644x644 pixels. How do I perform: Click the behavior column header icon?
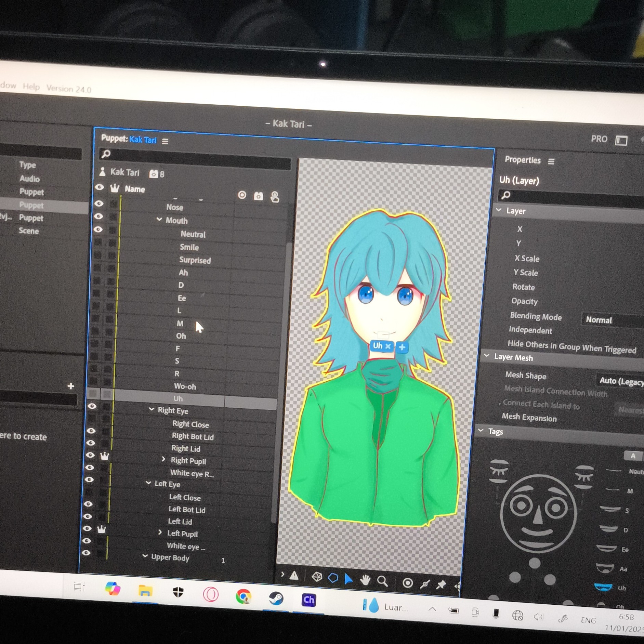point(259,196)
